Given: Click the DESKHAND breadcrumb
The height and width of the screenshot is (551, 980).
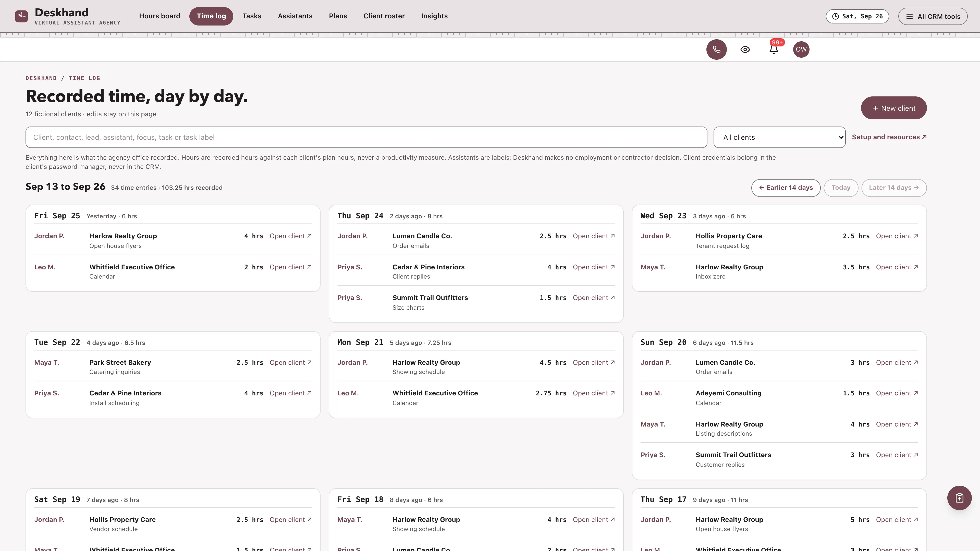Looking at the screenshot, I should point(41,78).
